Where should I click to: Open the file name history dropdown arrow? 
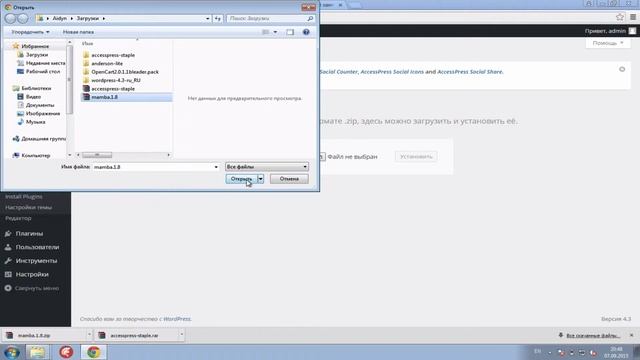pos(216,167)
